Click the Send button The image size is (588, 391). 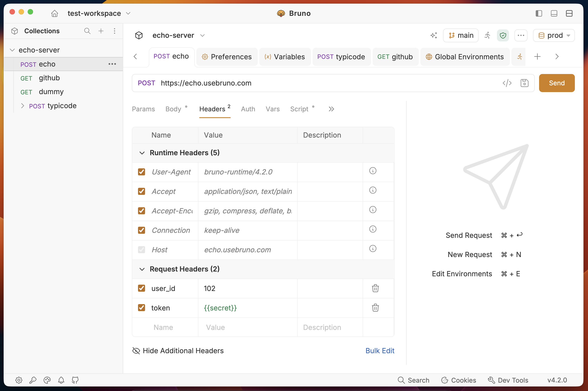point(557,83)
